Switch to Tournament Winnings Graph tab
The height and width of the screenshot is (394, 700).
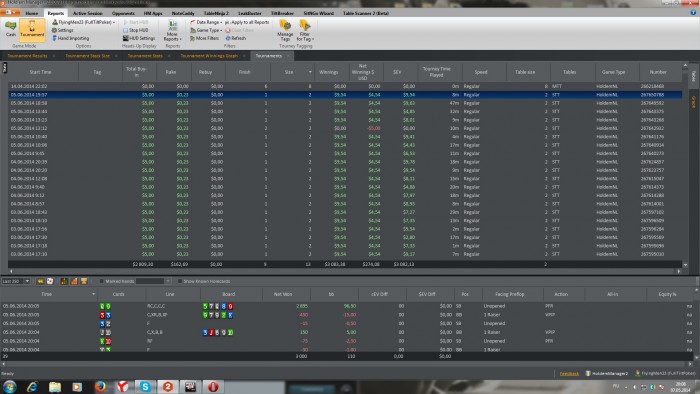(x=209, y=56)
